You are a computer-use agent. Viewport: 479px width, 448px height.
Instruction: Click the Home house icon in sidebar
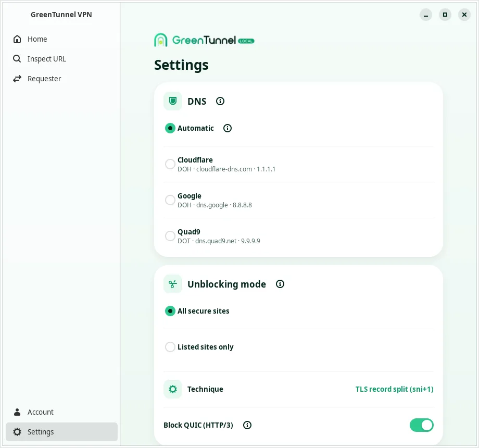tap(17, 39)
